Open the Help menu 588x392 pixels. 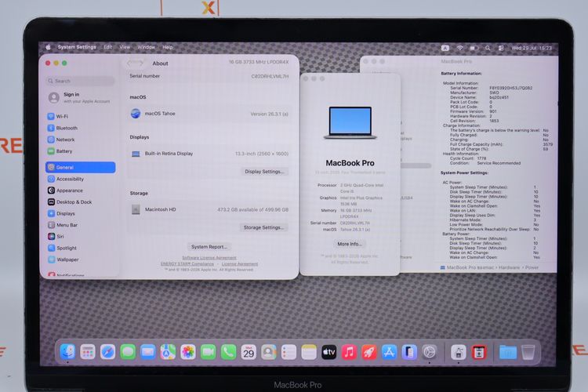click(x=168, y=47)
